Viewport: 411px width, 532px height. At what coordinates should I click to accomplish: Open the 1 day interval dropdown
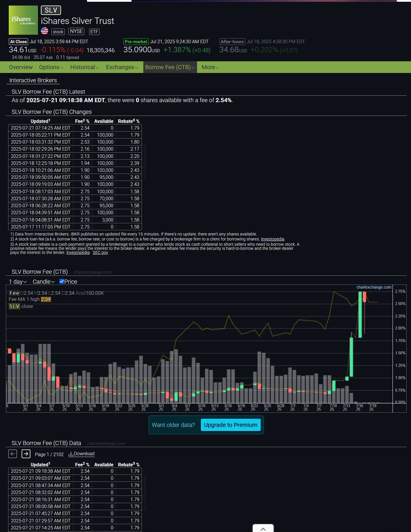(18, 282)
